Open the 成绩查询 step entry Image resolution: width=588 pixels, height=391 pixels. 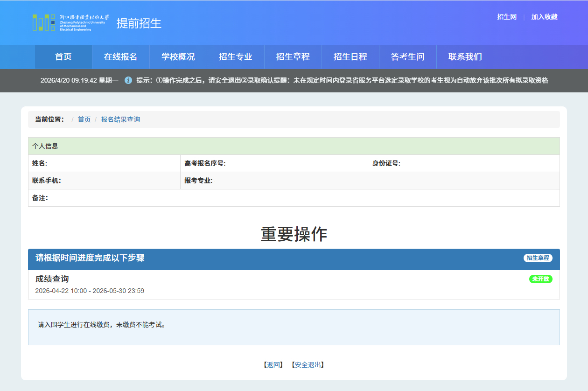point(52,279)
